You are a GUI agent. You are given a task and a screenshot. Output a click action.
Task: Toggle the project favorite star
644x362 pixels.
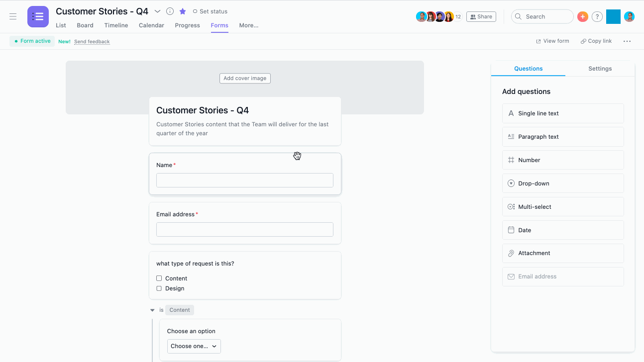182,11
